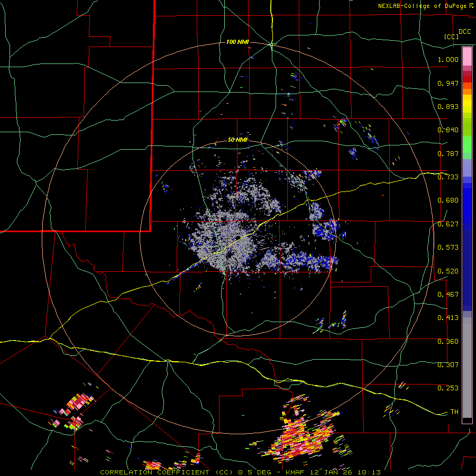Image resolution: width=476 pixels, height=476 pixels.
Task: Select the 0.520 scale value
Action: [x=448, y=271]
